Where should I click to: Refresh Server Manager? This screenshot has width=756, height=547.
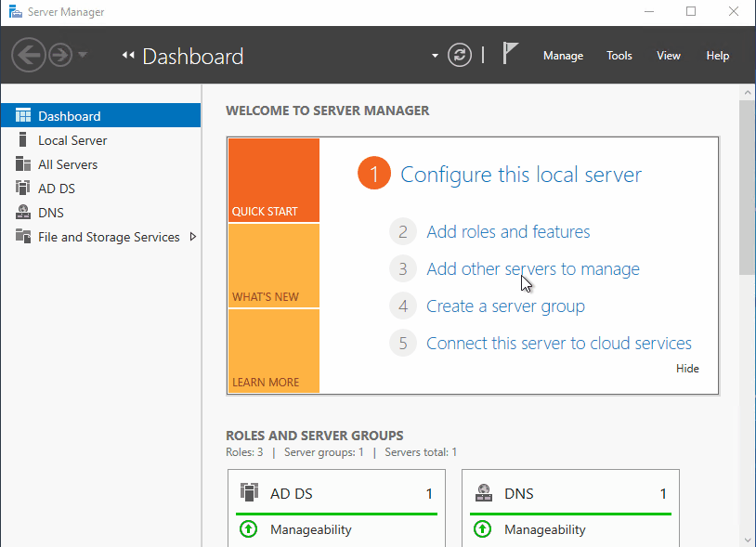point(459,55)
